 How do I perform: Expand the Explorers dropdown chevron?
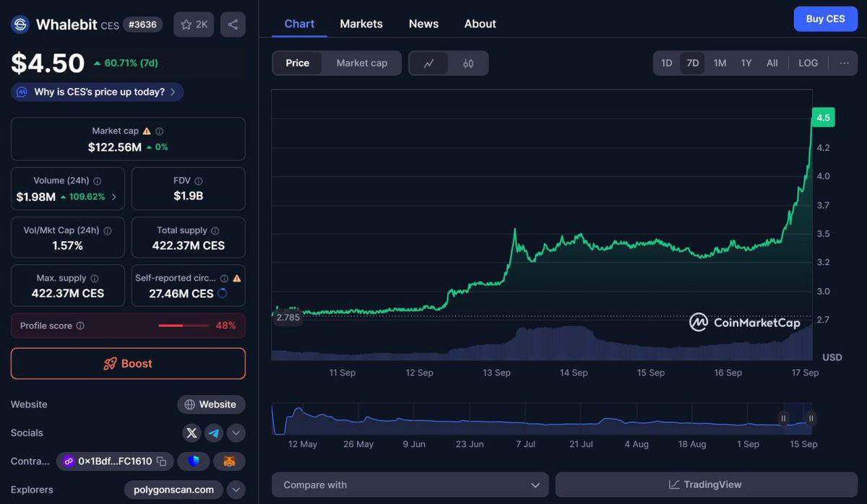click(x=236, y=490)
